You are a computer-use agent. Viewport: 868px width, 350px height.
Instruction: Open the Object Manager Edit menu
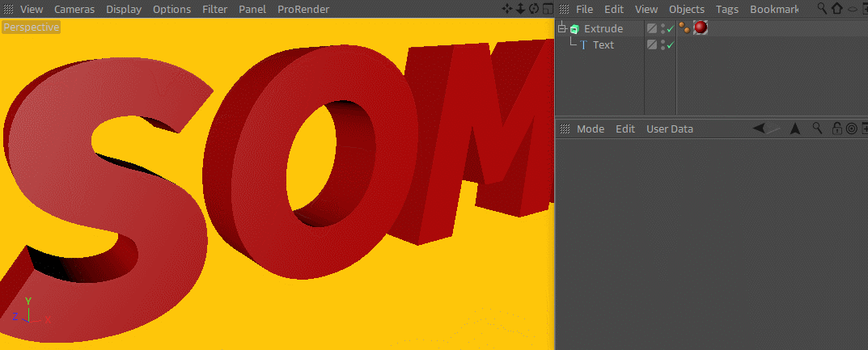pos(614,10)
